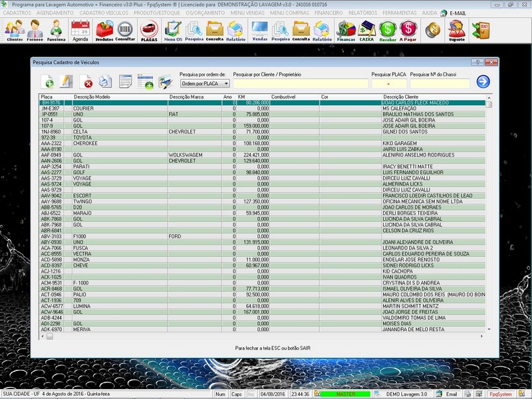Click the E-MAIL menu item
The height and width of the screenshot is (399, 532).
pos(454,13)
